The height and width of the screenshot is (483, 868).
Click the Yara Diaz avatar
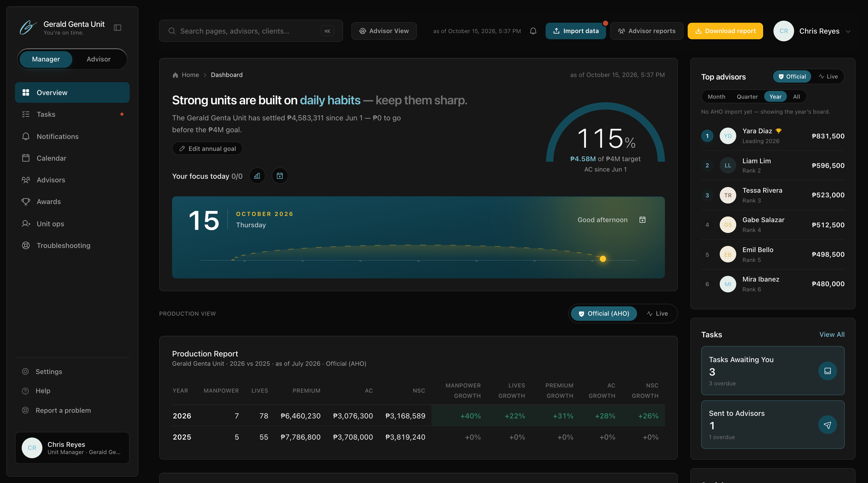[x=728, y=136]
